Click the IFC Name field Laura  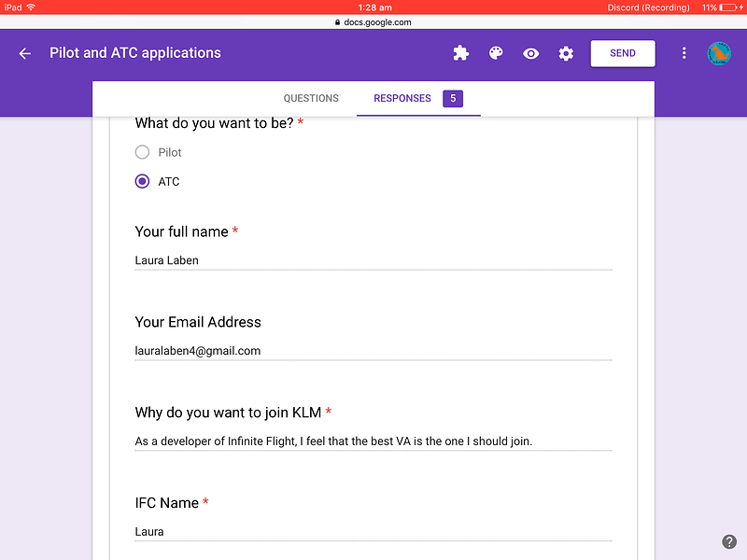click(373, 532)
